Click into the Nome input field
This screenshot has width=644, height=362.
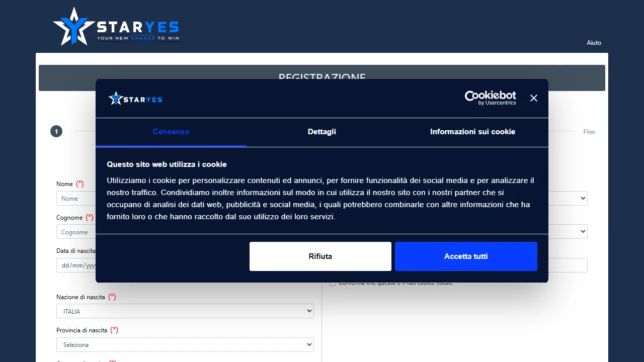tap(76, 199)
